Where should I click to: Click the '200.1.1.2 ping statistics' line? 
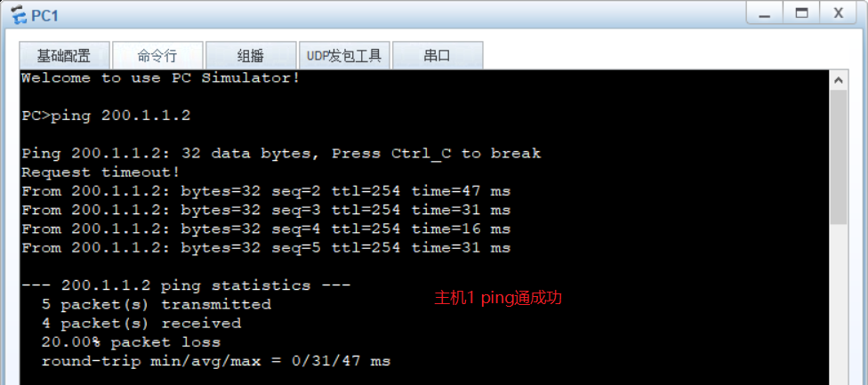[x=186, y=285]
